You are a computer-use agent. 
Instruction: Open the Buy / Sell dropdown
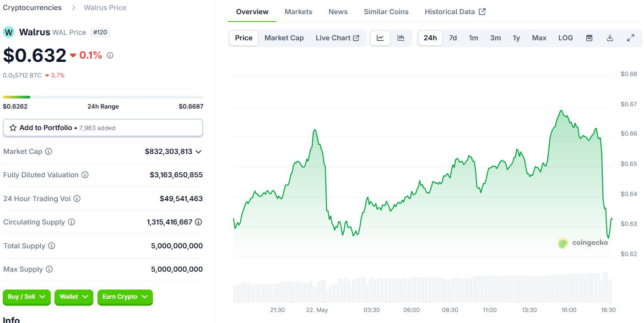27,297
